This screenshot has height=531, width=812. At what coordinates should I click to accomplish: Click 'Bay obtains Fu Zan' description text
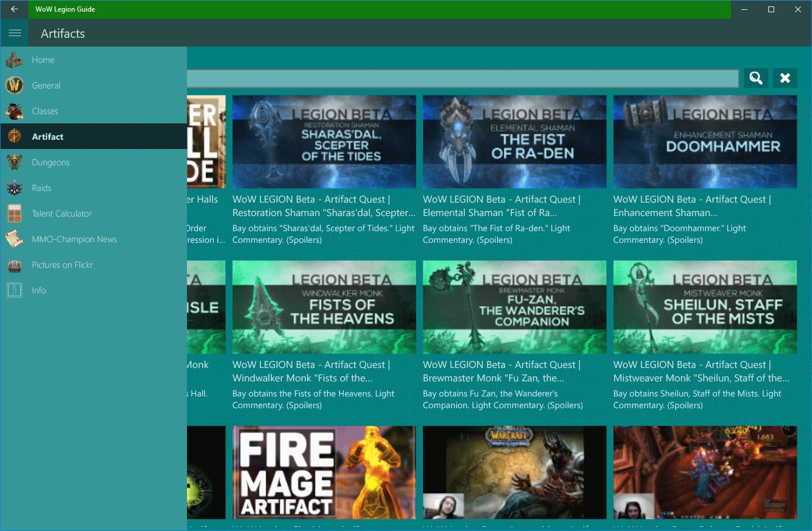tap(503, 399)
